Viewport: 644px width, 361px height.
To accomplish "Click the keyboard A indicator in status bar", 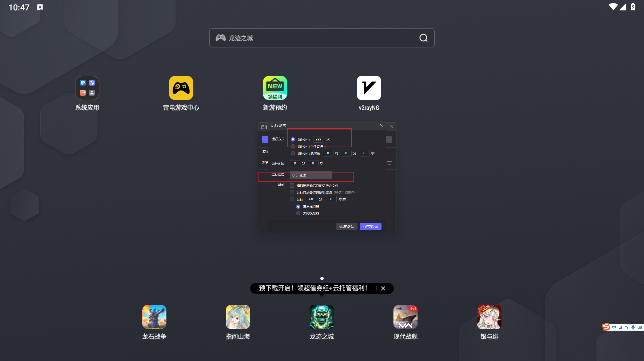I will click(x=40, y=7).
